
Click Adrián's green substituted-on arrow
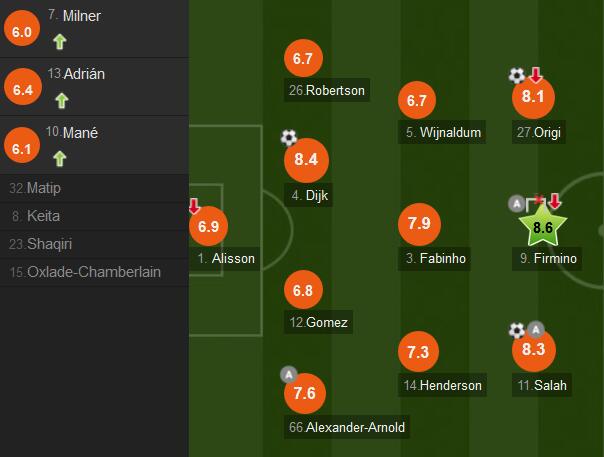click(62, 101)
